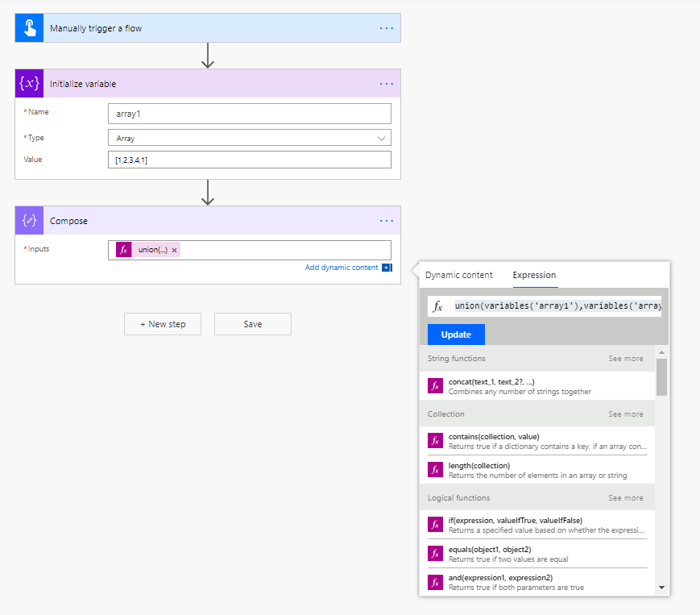The height and width of the screenshot is (615, 700).
Task: Remove the union expression token
Action: pos(174,250)
